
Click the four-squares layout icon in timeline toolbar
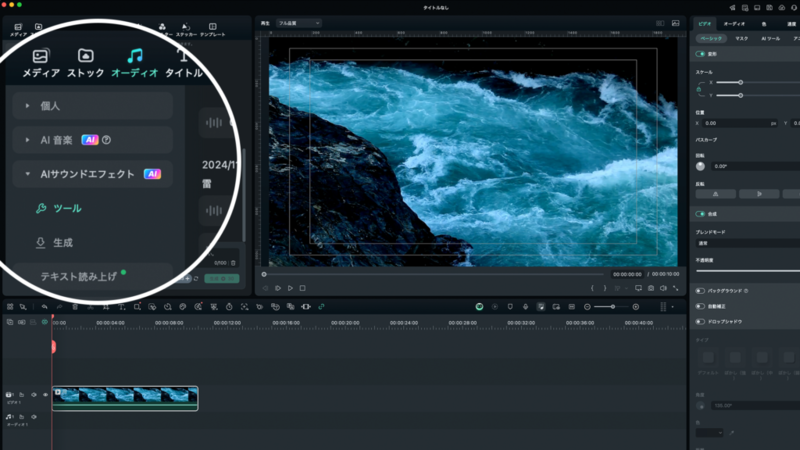click(10, 307)
